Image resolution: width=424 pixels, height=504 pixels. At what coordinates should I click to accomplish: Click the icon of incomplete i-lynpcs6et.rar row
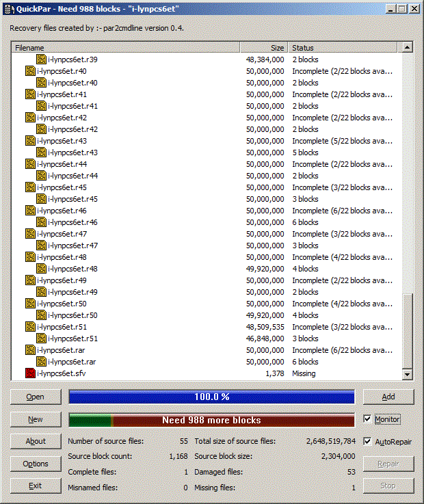pyautogui.click(x=30, y=350)
